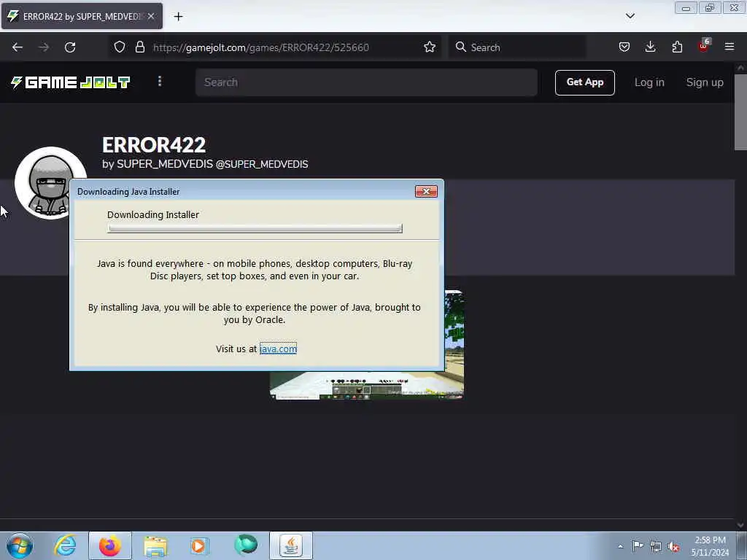Open File Explorer from the taskbar
This screenshot has height=560, width=747.
click(x=155, y=545)
